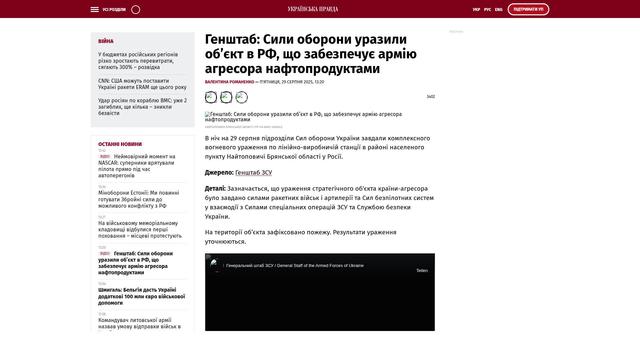Open sidebar Генштаб oil facility news item
640x360 pixels.
[x=136, y=263]
